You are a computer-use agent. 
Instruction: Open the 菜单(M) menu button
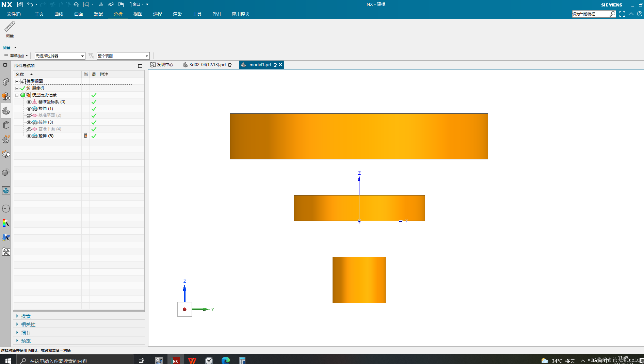click(16, 56)
